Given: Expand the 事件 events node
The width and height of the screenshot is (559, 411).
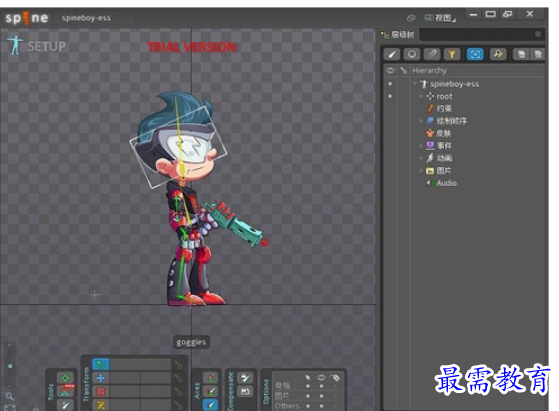Looking at the screenshot, I should [421, 145].
